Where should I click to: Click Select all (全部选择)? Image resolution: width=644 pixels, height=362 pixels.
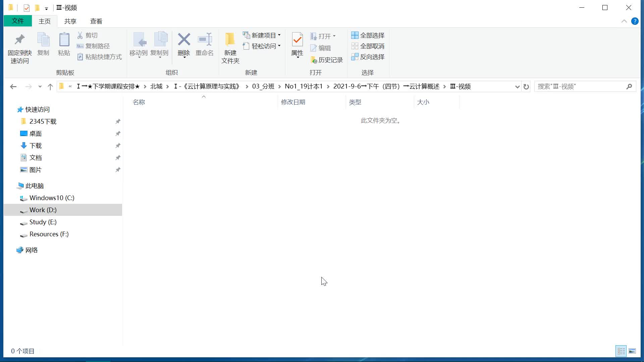(368, 35)
